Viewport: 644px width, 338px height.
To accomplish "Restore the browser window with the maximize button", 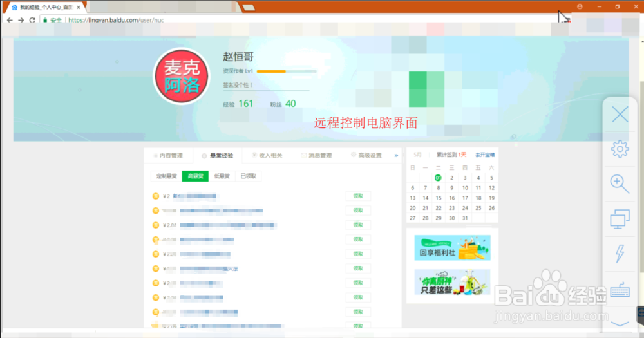I will (618, 6).
